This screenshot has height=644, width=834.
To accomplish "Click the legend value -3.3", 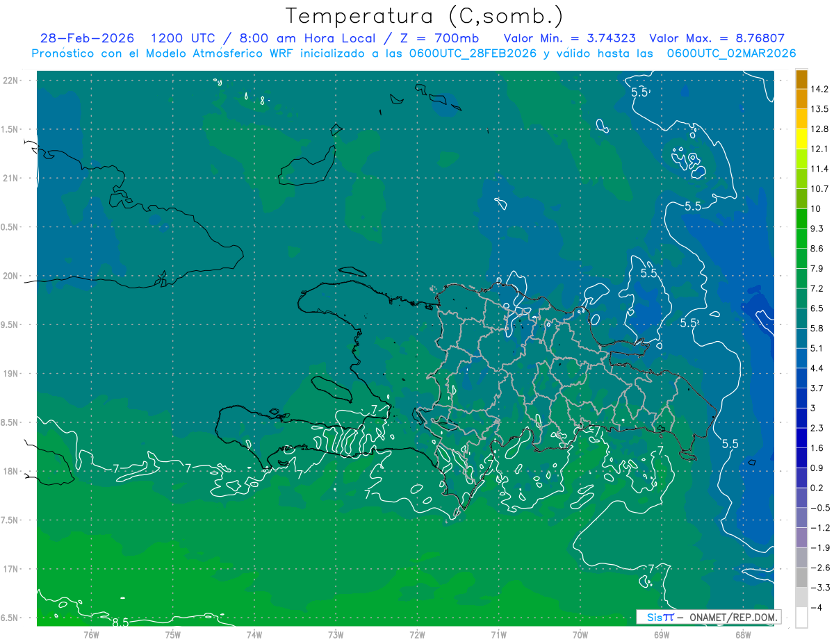I will pos(820,588).
